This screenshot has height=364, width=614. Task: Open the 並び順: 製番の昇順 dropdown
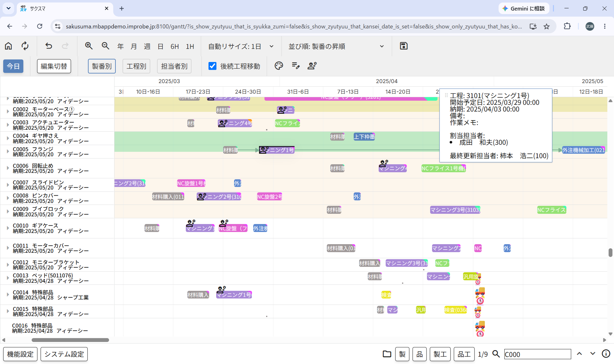336,46
